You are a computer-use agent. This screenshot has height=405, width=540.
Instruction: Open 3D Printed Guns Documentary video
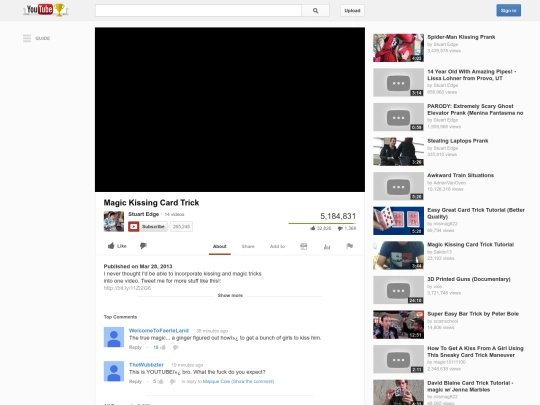coord(469,279)
